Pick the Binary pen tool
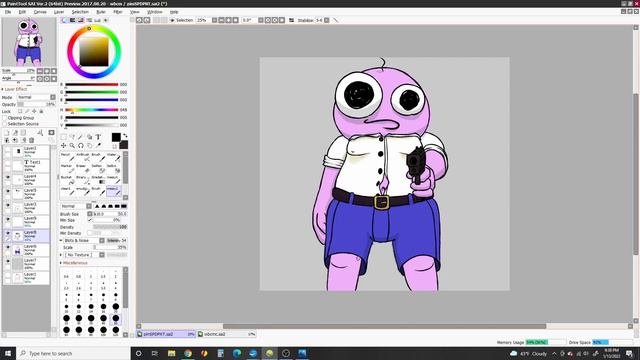This screenshot has height=360, width=640. tap(83, 180)
